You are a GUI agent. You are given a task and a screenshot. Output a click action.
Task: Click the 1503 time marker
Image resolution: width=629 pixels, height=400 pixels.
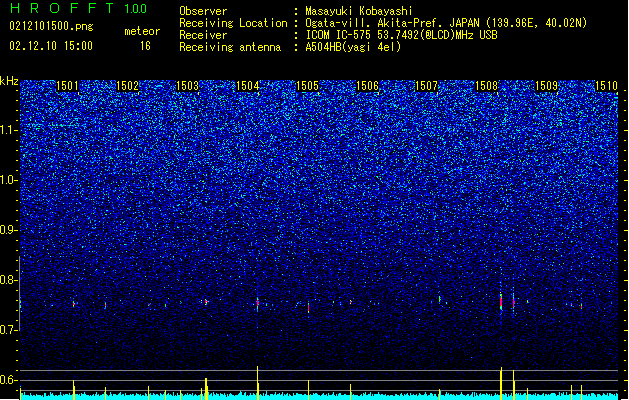187,85
